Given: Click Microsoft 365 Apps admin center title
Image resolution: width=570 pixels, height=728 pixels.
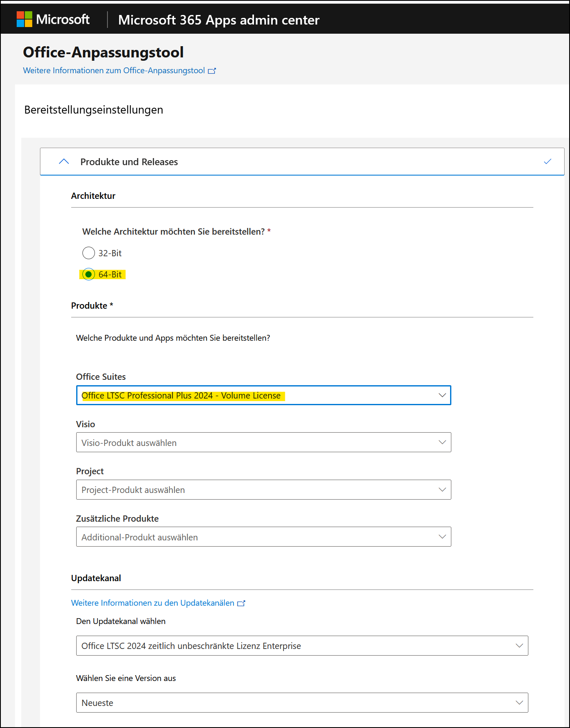Looking at the screenshot, I should click(219, 20).
